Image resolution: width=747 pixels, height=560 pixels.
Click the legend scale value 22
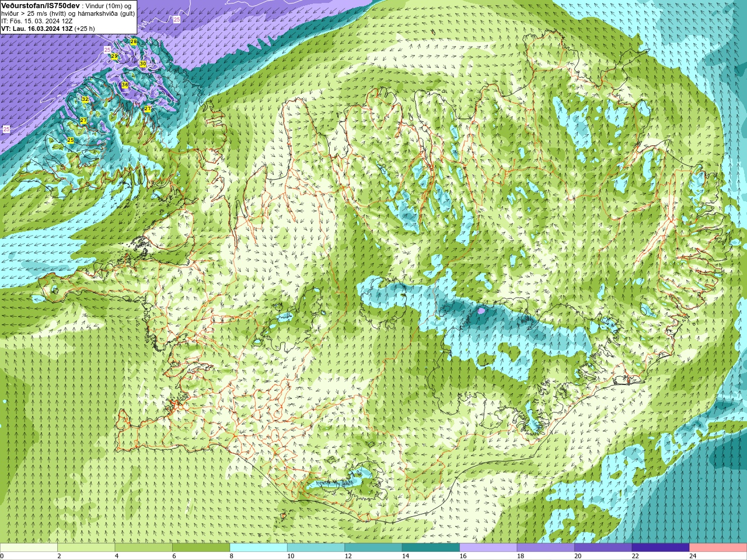(x=636, y=556)
